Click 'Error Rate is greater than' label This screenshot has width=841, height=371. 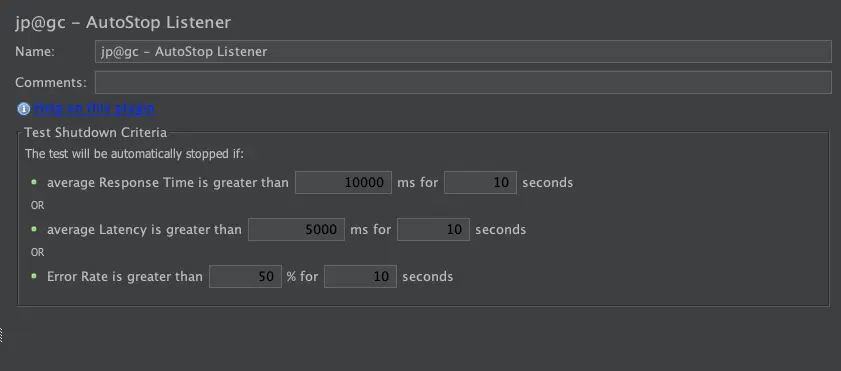125,277
